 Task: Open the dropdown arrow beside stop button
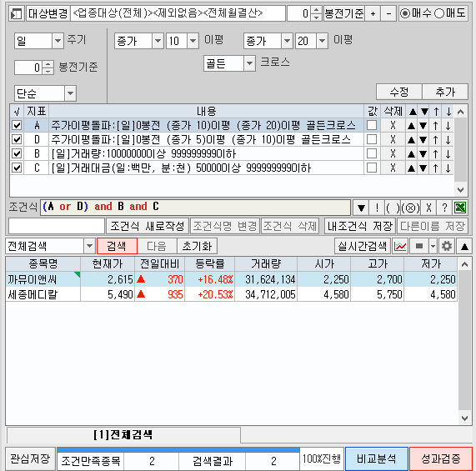click(x=433, y=246)
